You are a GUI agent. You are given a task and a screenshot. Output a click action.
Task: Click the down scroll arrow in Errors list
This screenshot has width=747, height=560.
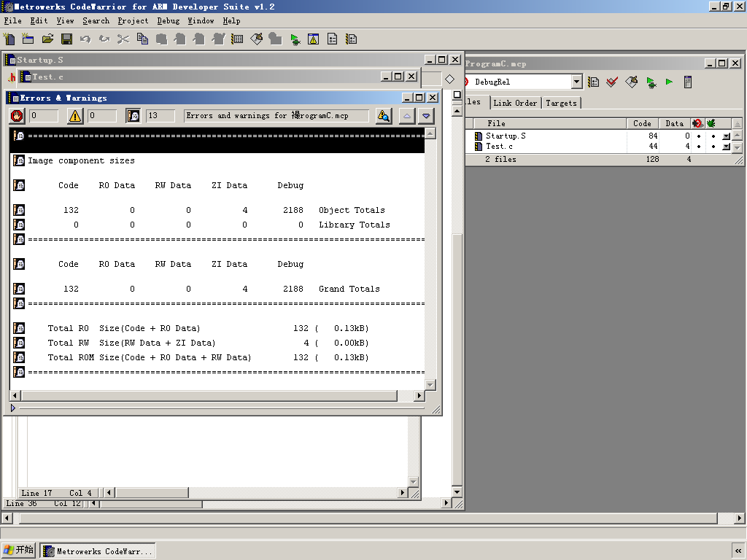(430, 385)
